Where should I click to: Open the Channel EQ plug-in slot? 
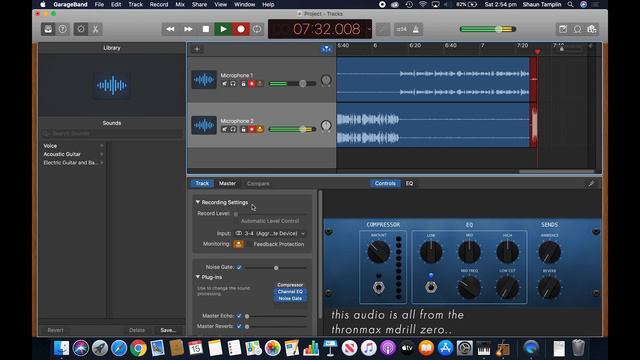coord(290,292)
